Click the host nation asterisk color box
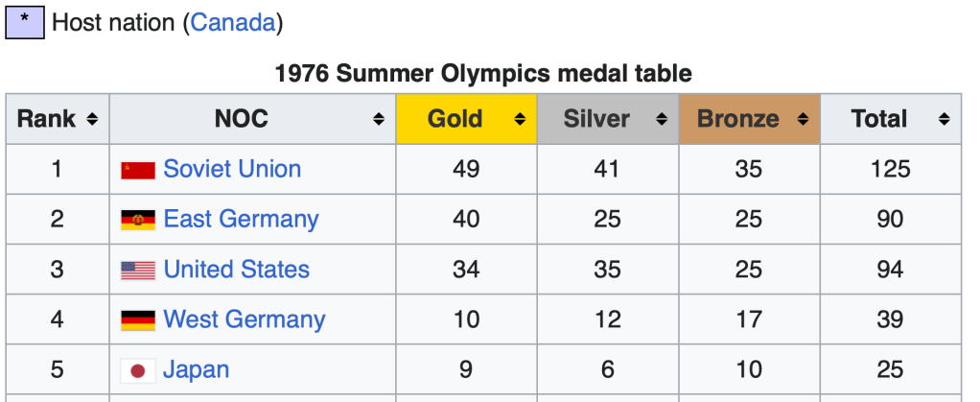Screen dimensions: 980x402 25,23
